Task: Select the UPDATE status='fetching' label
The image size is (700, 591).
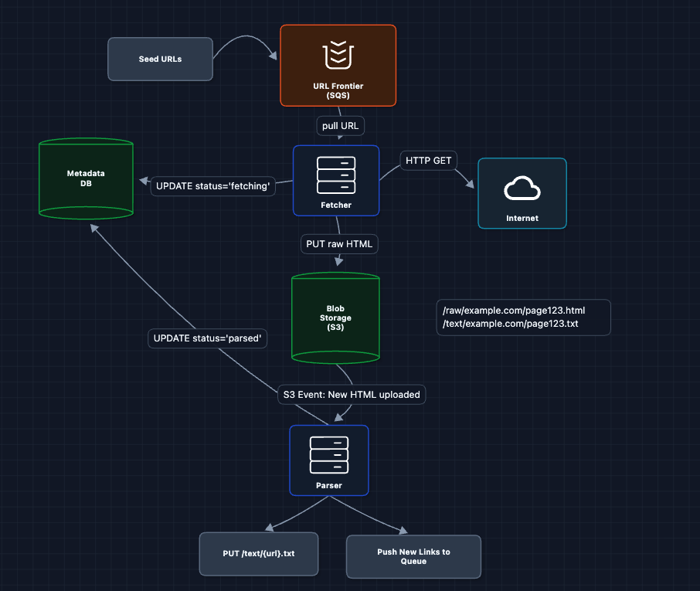Action: tap(212, 186)
